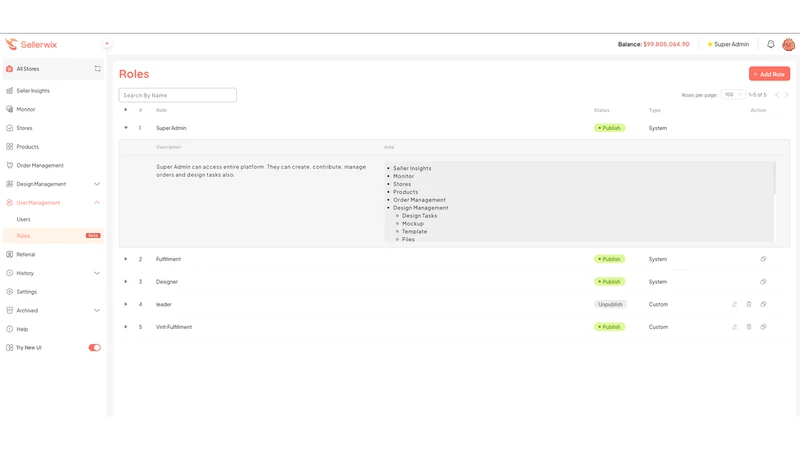This screenshot has height=450, width=800.
Task: Go to next page arrow
Action: (787, 95)
